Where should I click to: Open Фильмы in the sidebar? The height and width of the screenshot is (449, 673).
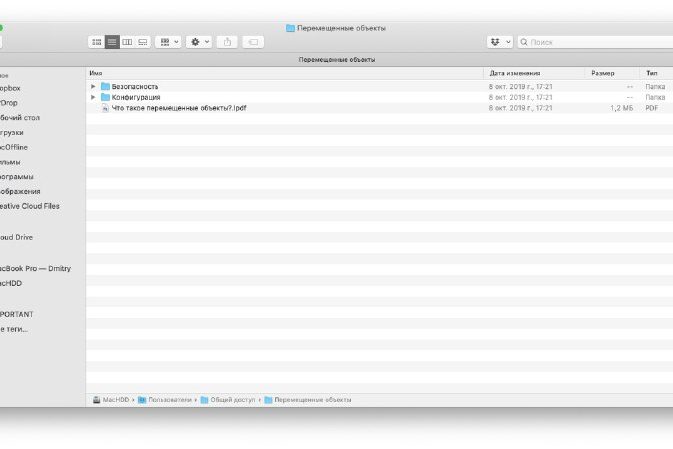pyautogui.click(x=10, y=162)
